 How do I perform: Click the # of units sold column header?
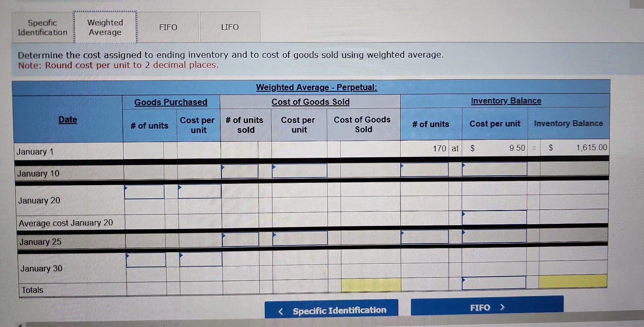(245, 125)
